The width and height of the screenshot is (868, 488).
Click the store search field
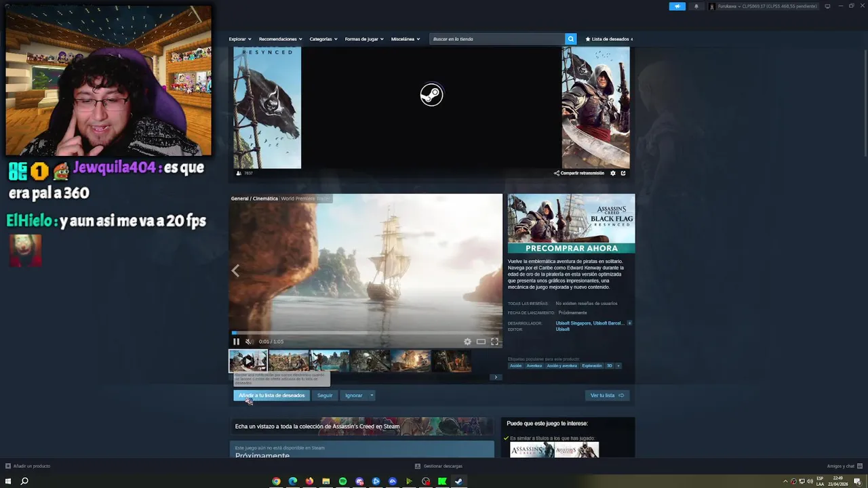(497, 39)
